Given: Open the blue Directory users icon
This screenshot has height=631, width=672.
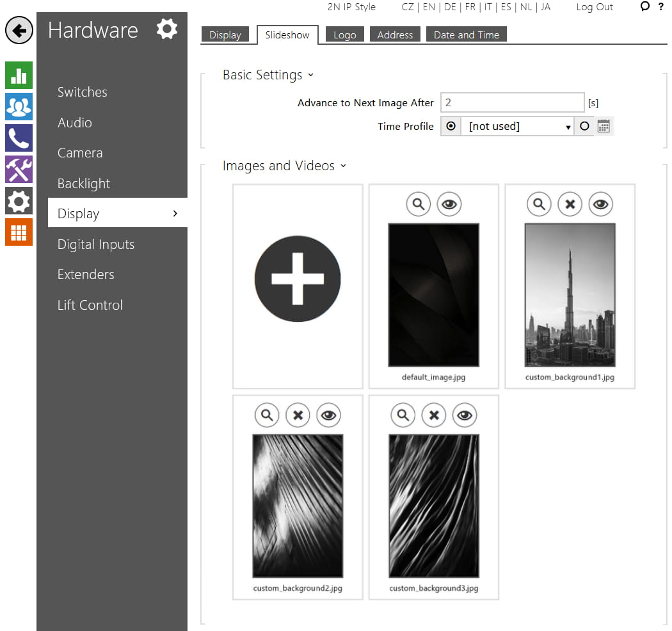Looking at the screenshot, I should pyautogui.click(x=19, y=107).
